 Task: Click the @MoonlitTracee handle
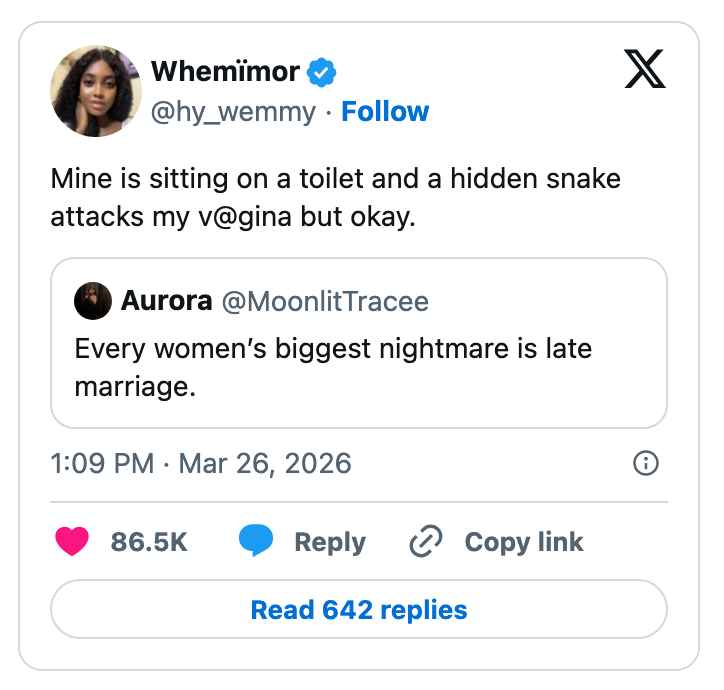324,301
